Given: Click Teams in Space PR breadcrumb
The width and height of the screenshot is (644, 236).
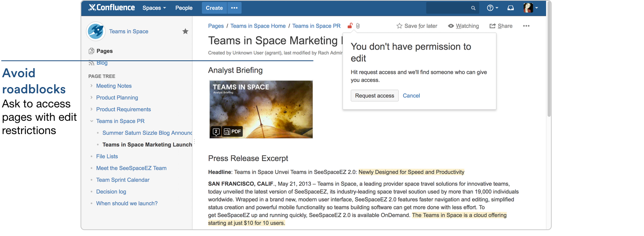Looking at the screenshot, I should coord(317,26).
